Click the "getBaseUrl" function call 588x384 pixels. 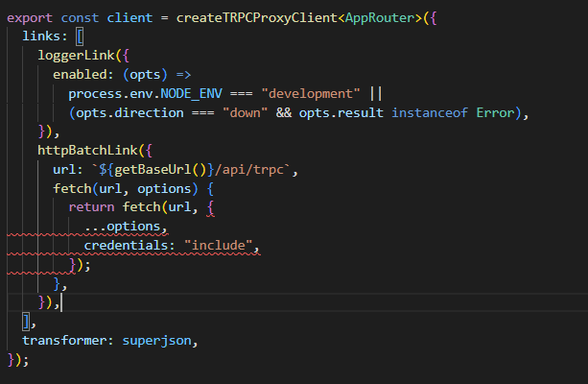point(153,170)
